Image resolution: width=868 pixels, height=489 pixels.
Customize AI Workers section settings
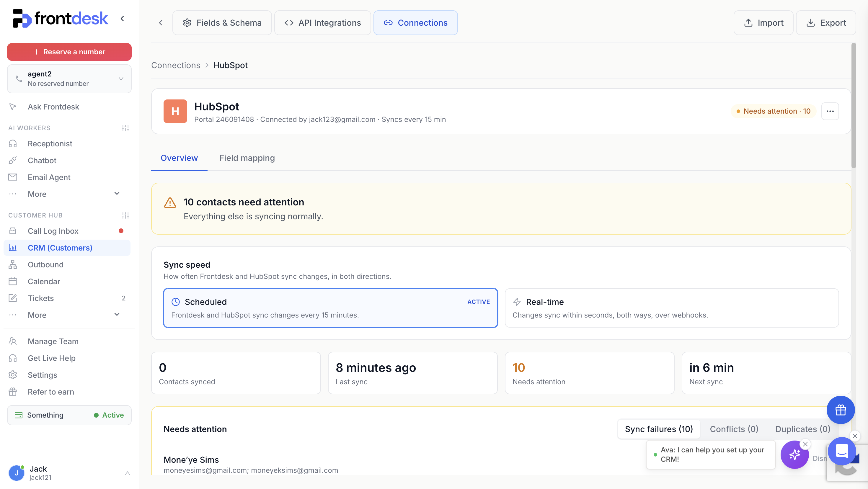click(125, 128)
